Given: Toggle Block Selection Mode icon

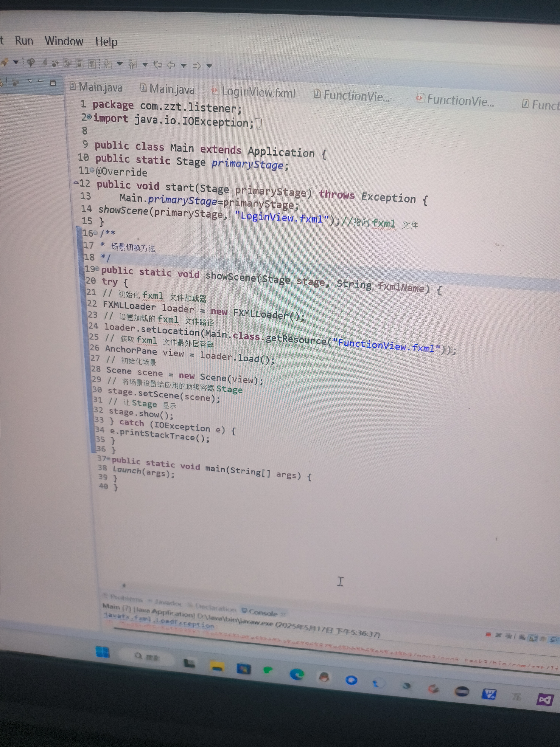Looking at the screenshot, I should point(80,63).
